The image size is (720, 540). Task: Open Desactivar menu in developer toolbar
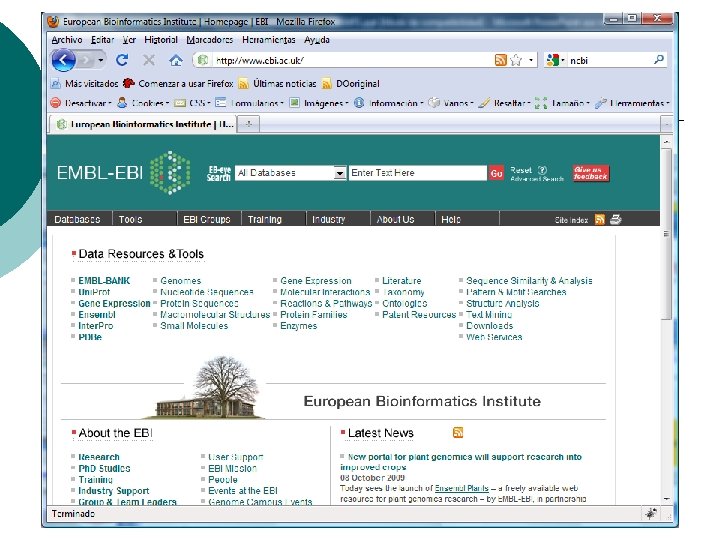pos(81,103)
